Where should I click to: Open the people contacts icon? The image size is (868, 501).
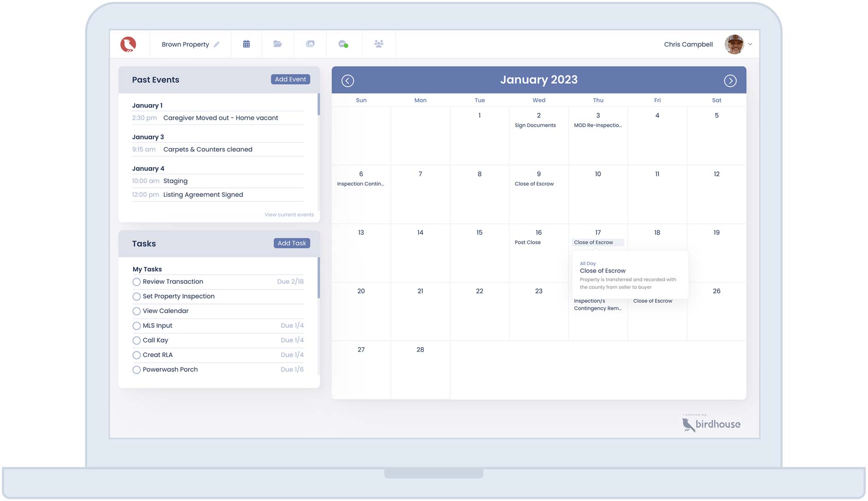click(x=378, y=44)
